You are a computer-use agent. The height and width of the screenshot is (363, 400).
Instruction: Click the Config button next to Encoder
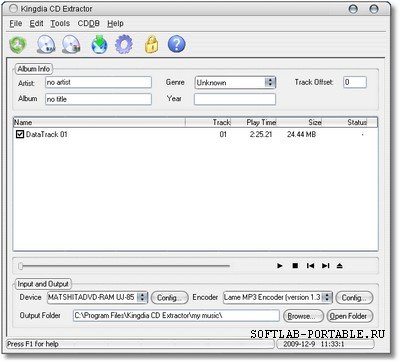[x=354, y=298]
